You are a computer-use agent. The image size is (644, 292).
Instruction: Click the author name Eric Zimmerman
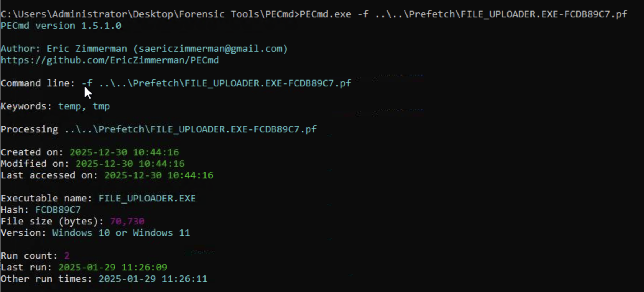87,49
